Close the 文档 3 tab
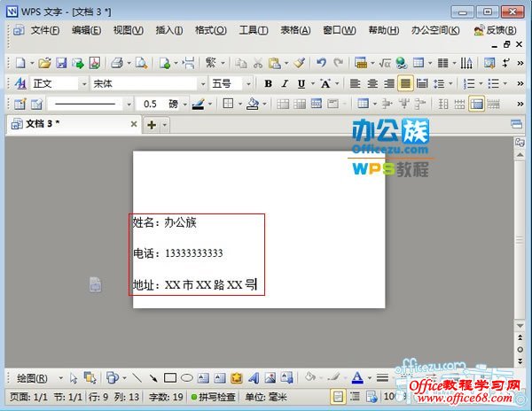Screen dimensions: 532x411 [134, 124]
